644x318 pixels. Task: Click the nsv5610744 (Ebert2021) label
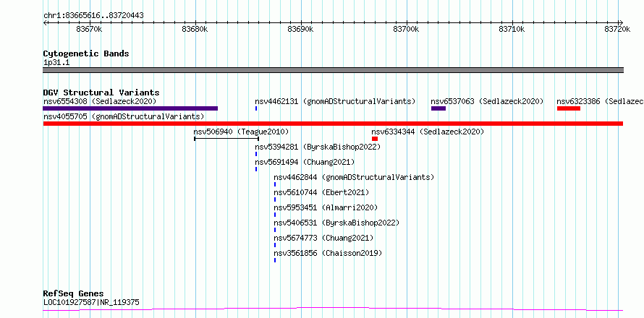tap(321, 192)
